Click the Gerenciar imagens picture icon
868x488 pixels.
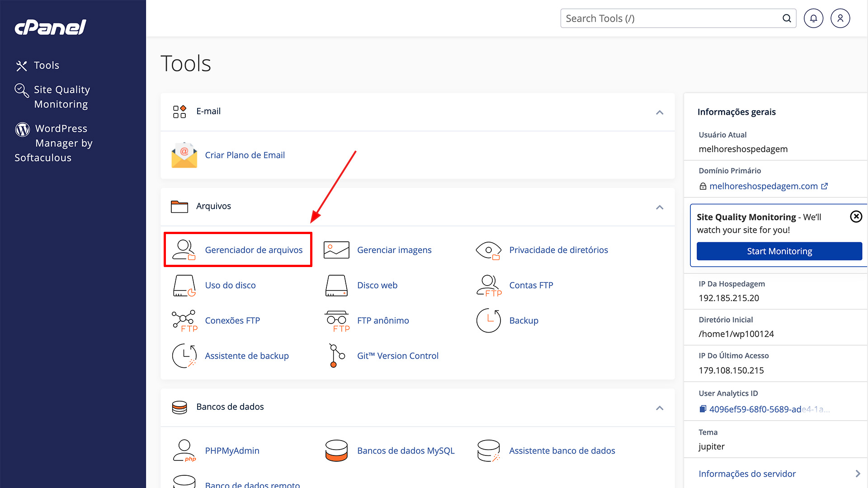(x=336, y=250)
